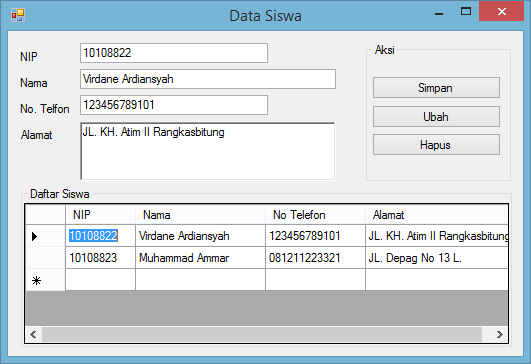Click the horizontal scrollbar thumb
The width and height of the screenshot is (531, 364).
(x=262, y=335)
